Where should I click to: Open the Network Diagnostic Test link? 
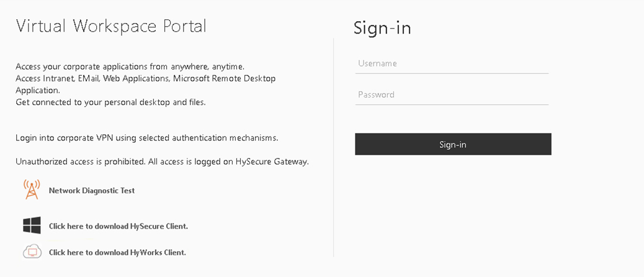(x=92, y=191)
